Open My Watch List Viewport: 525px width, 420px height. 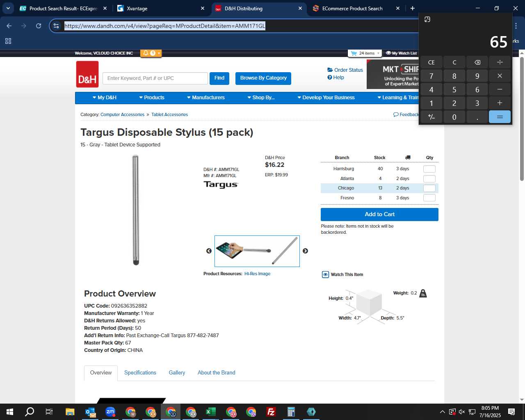click(402, 53)
